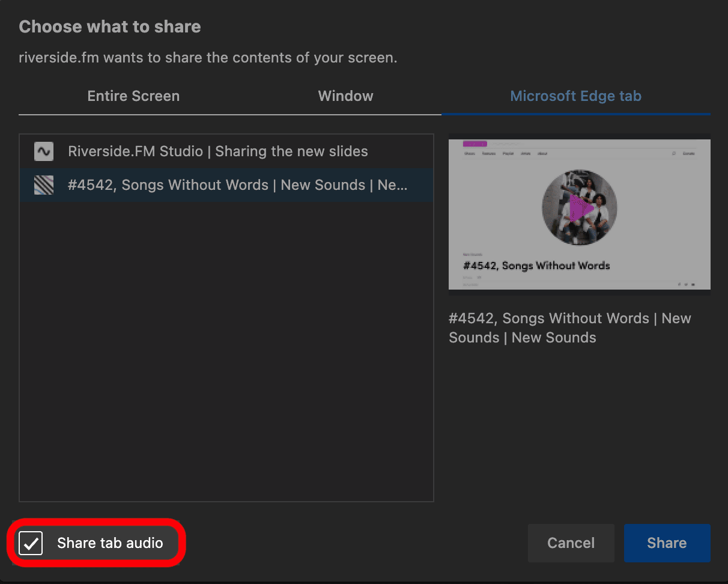Uncheck the Share tab audio checkbox
The image size is (728, 584).
pyautogui.click(x=31, y=543)
